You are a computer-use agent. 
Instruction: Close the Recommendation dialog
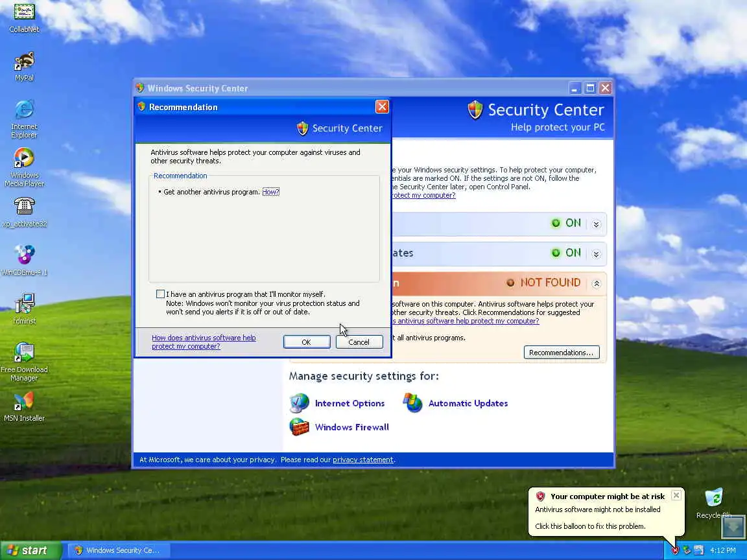[381, 107]
